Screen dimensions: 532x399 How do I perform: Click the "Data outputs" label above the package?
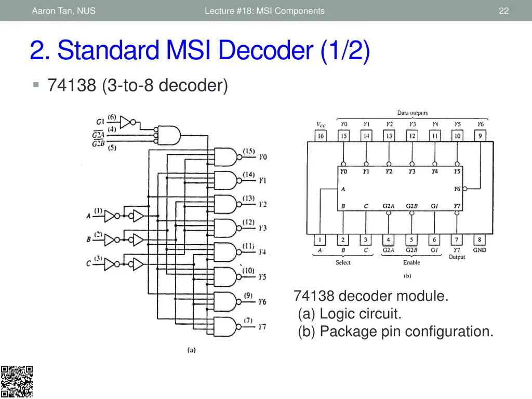click(x=412, y=113)
